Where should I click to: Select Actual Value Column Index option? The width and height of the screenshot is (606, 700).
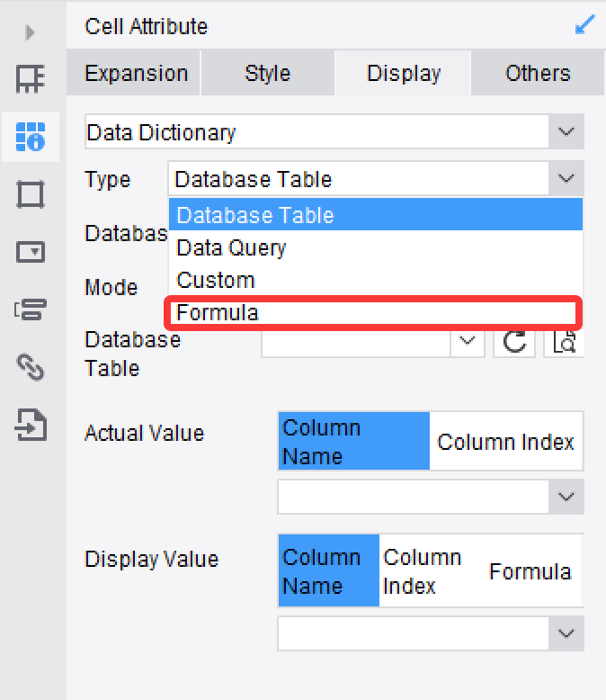[505, 441]
